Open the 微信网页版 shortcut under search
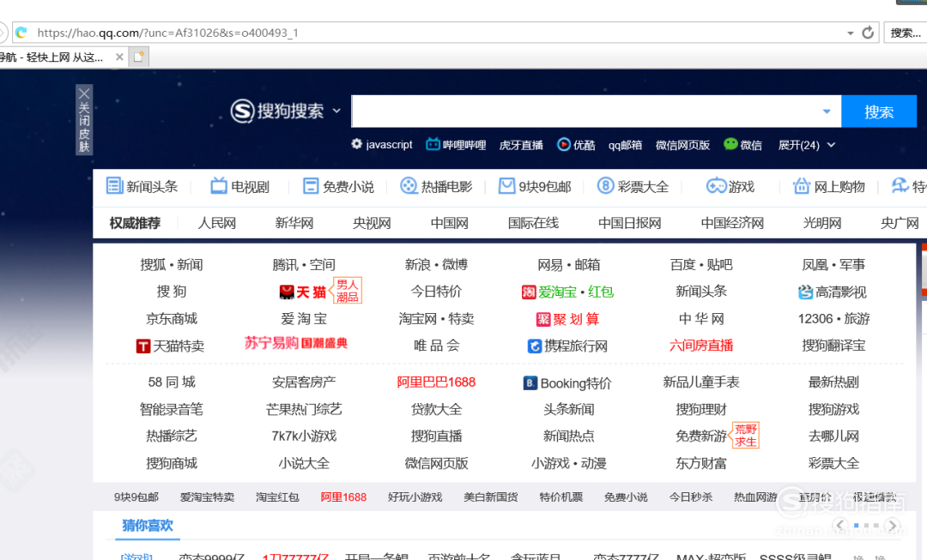This screenshot has height=560, width=927. (x=682, y=145)
